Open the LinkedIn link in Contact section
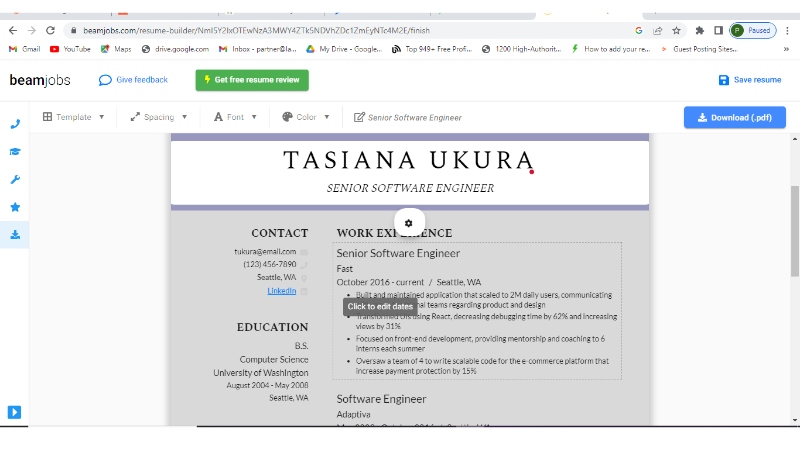 click(281, 290)
